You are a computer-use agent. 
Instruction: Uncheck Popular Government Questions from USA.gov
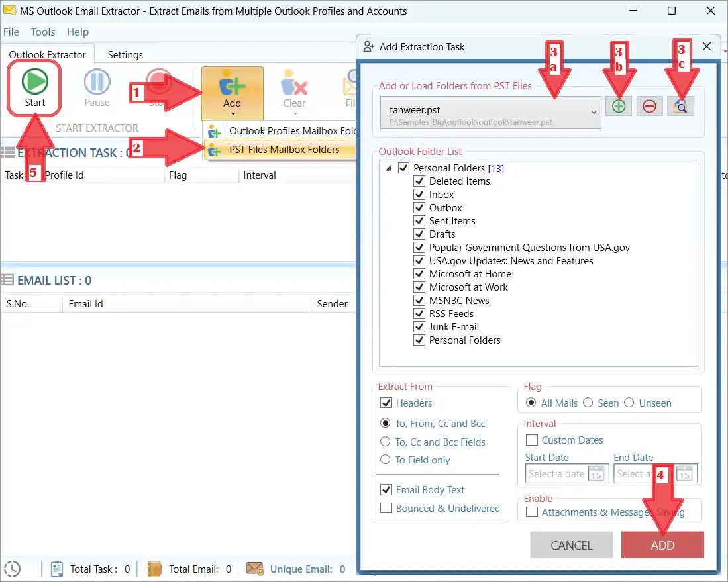[x=419, y=248]
